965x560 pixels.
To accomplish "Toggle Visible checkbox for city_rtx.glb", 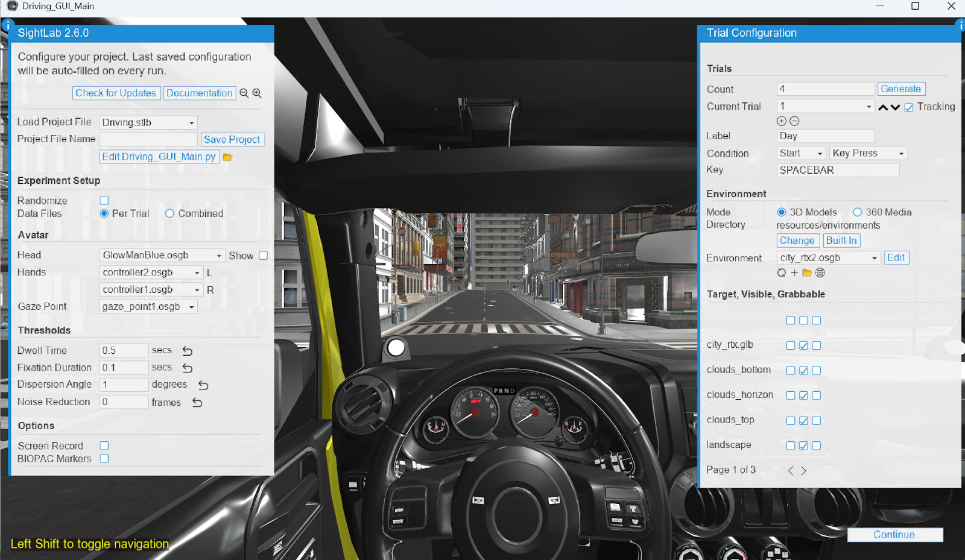I will point(803,345).
